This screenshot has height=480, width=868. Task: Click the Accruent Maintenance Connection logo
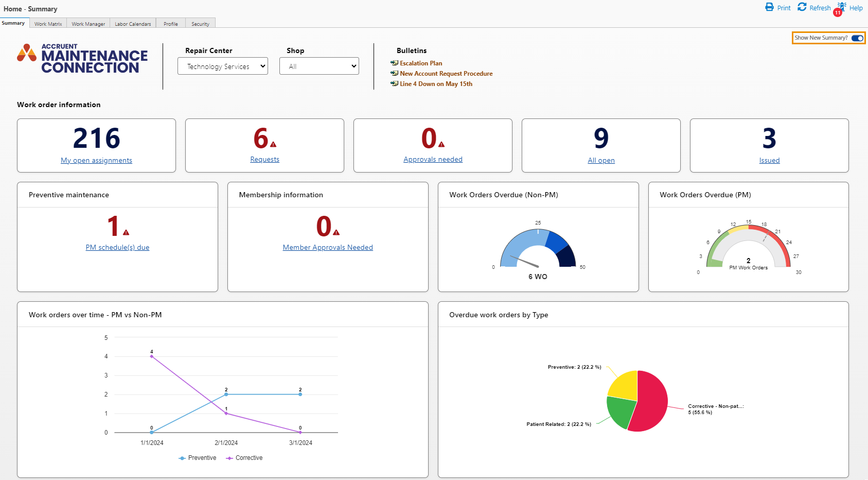[81, 58]
